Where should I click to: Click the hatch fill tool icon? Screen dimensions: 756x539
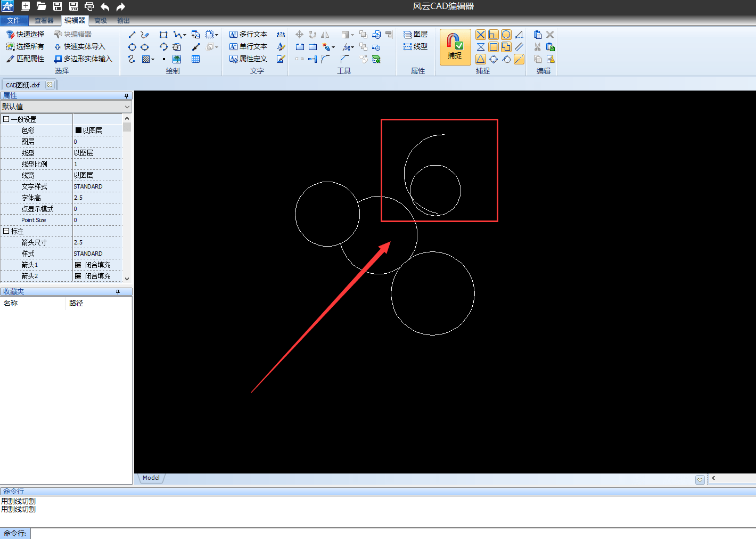(146, 59)
